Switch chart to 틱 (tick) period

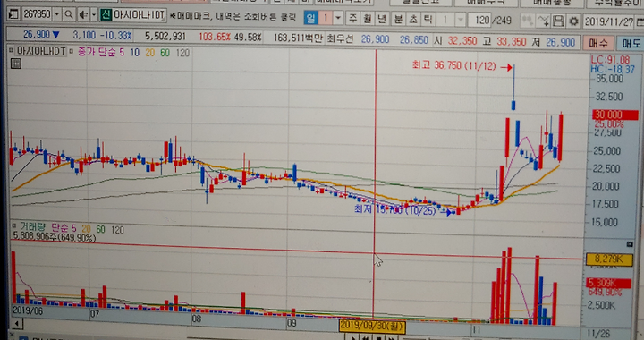point(428,19)
